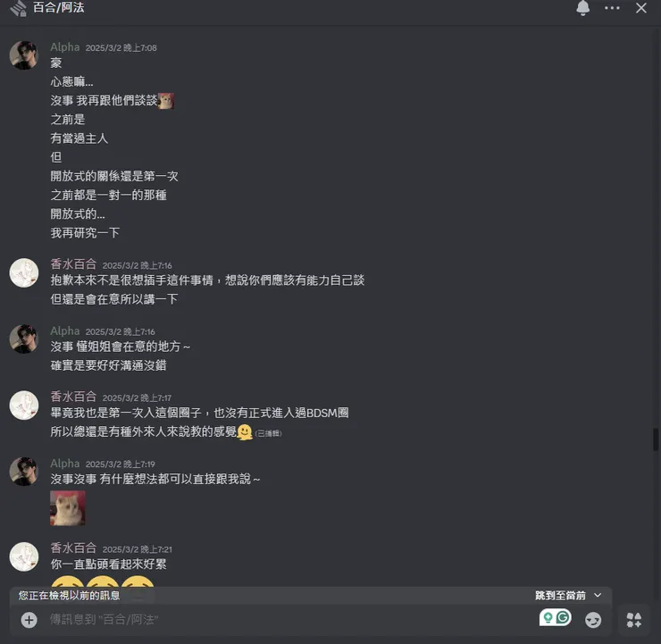Click the message input field 傳訊息到

tap(291, 620)
